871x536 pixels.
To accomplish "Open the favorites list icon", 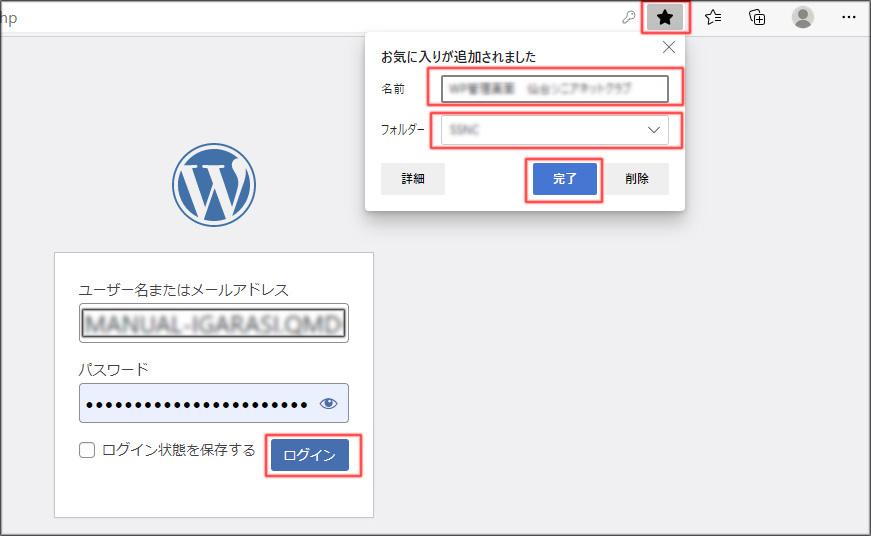I will click(713, 17).
